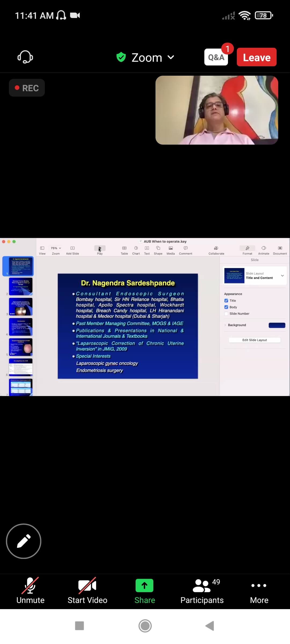Image resolution: width=290 pixels, height=644 pixels.
Task: Enable the Slide Number checkbox
Action: (226, 314)
